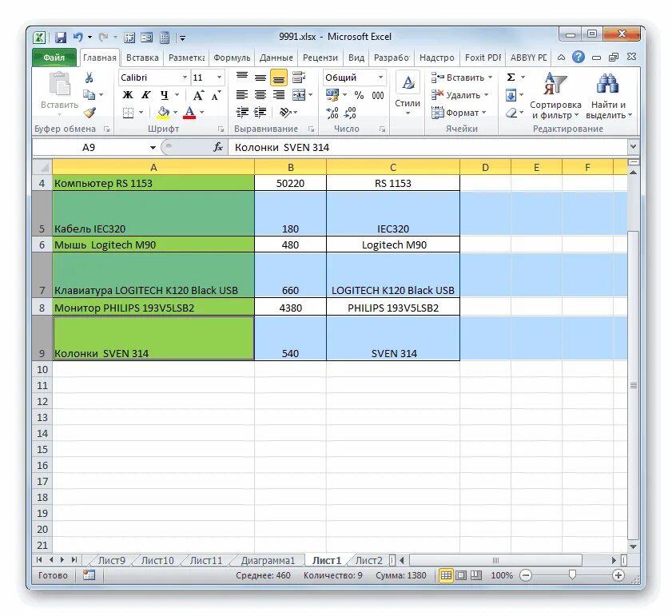Viewport: 672px width, 616px height.
Task: Toggle underline formatting (Ч)
Action: pyautogui.click(x=164, y=95)
